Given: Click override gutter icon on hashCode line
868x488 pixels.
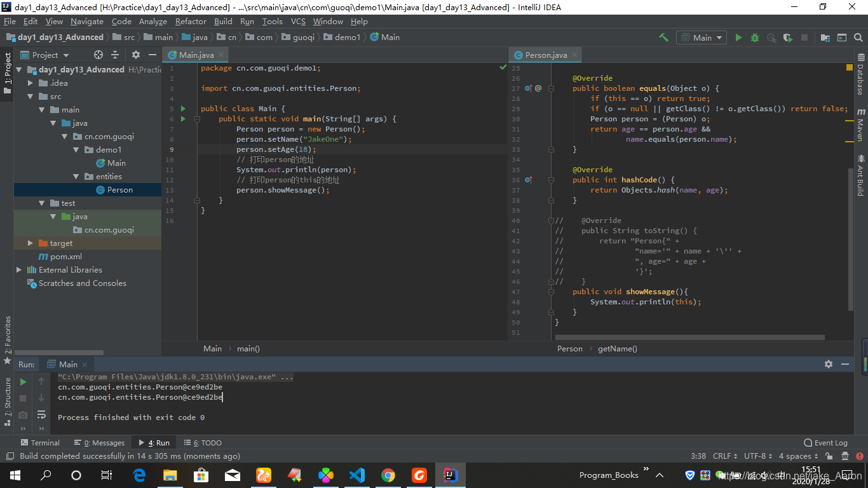Looking at the screenshot, I should click(528, 180).
